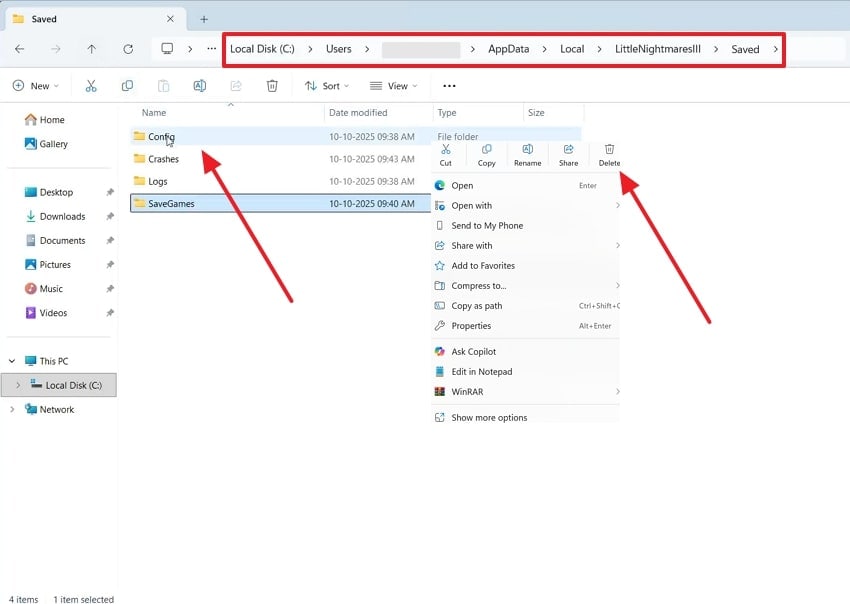
Task: Click Copy in the context menu
Action: click(486, 155)
